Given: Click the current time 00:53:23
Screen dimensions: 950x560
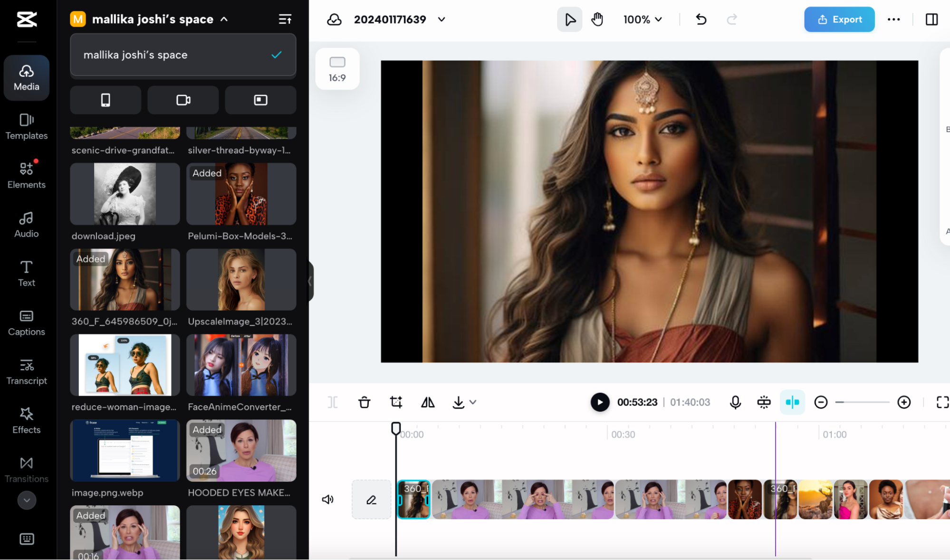Looking at the screenshot, I should point(637,402).
